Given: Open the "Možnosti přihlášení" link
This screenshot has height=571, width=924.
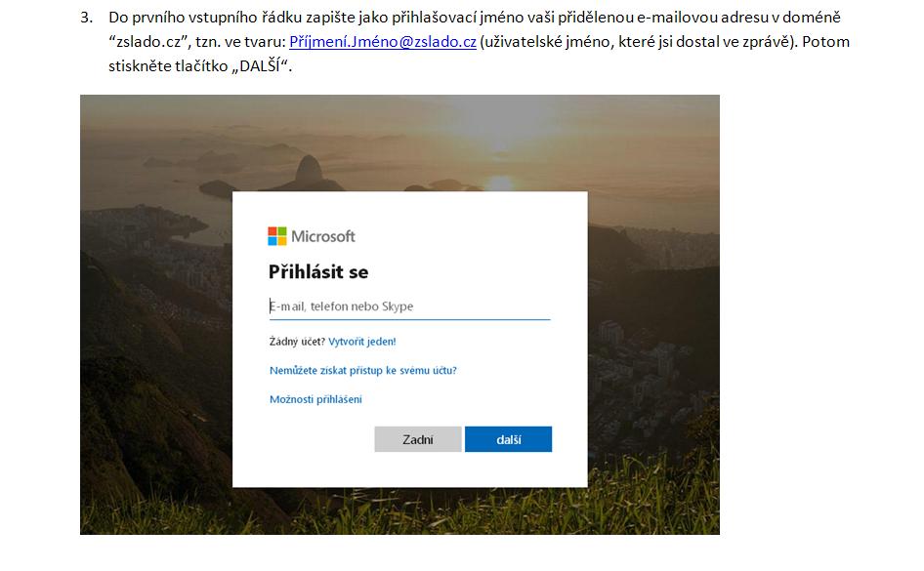Looking at the screenshot, I should tap(315, 399).
